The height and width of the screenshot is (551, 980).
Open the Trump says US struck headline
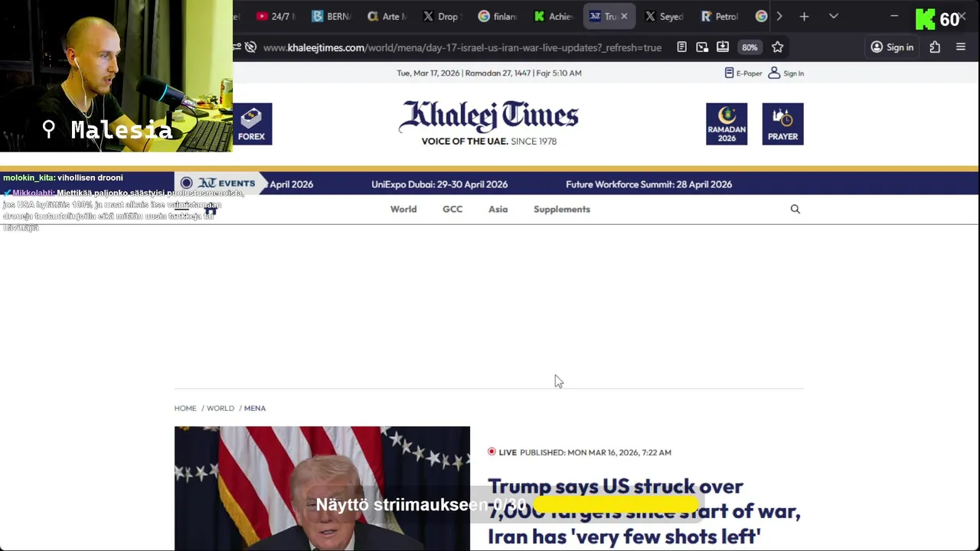644,511
